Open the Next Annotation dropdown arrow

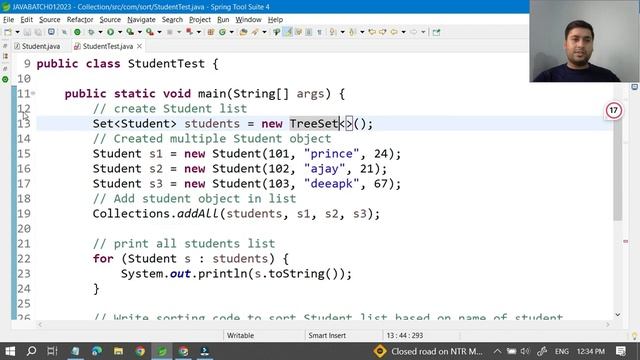tap(342, 32)
